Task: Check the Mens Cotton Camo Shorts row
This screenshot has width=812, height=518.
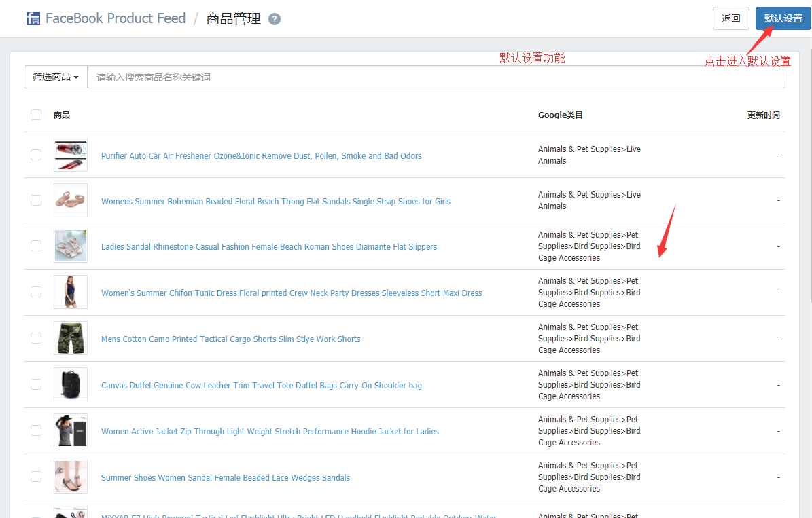Action: coord(36,338)
